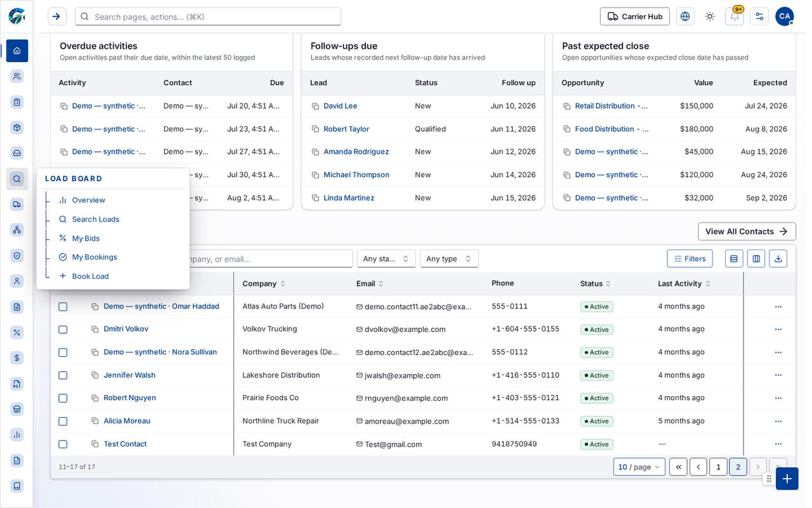Click the globe language icon in the header
The image size is (812, 508).
point(685,17)
